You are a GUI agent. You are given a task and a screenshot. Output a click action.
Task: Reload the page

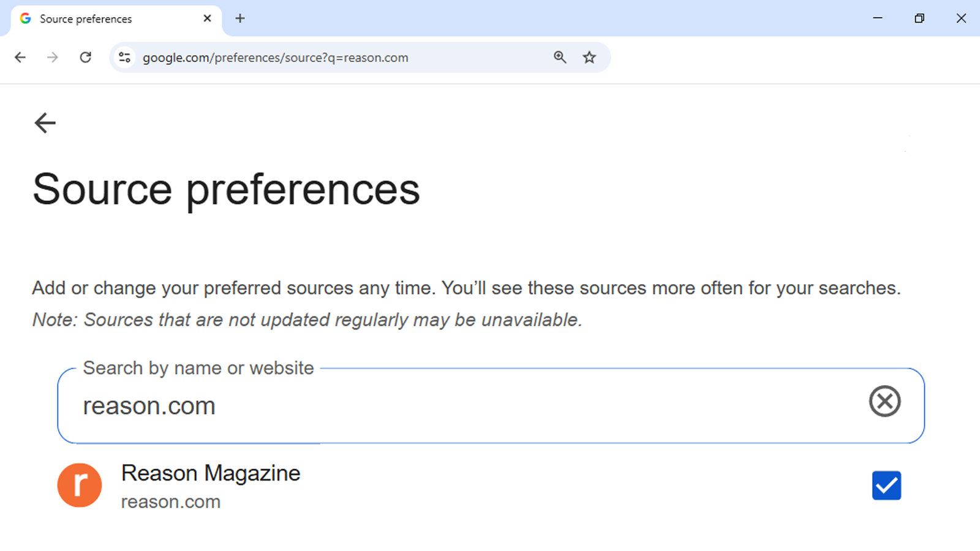tap(85, 57)
